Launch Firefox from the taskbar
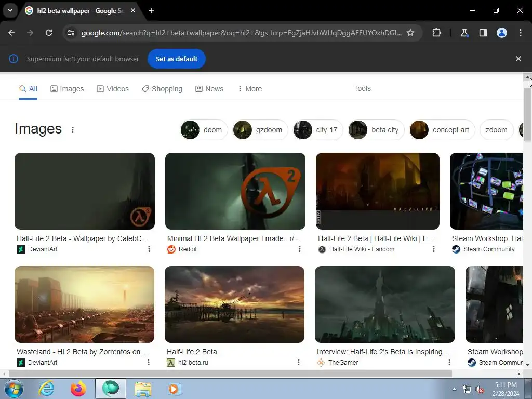Screen dimensions: 532x399 coord(78,389)
